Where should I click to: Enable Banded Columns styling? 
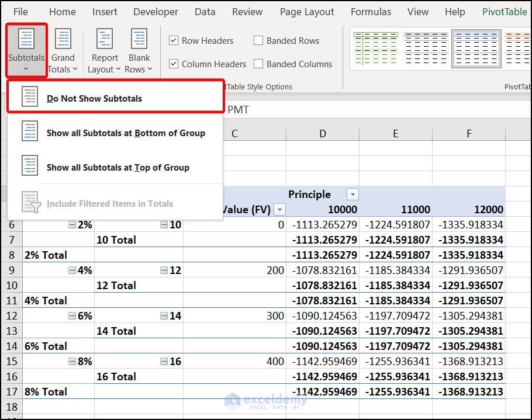pyautogui.click(x=258, y=64)
